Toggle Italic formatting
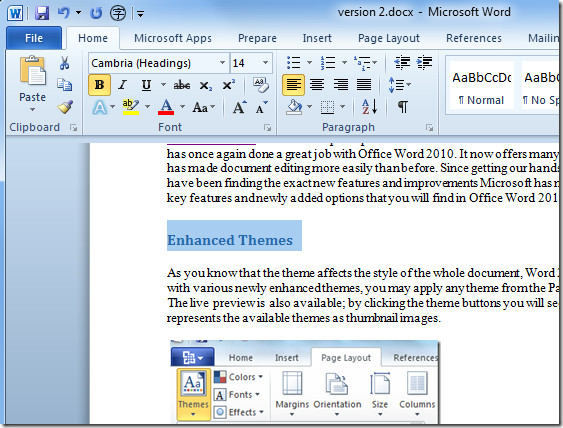Image resolution: width=563 pixels, height=428 pixels. tap(122, 85)
